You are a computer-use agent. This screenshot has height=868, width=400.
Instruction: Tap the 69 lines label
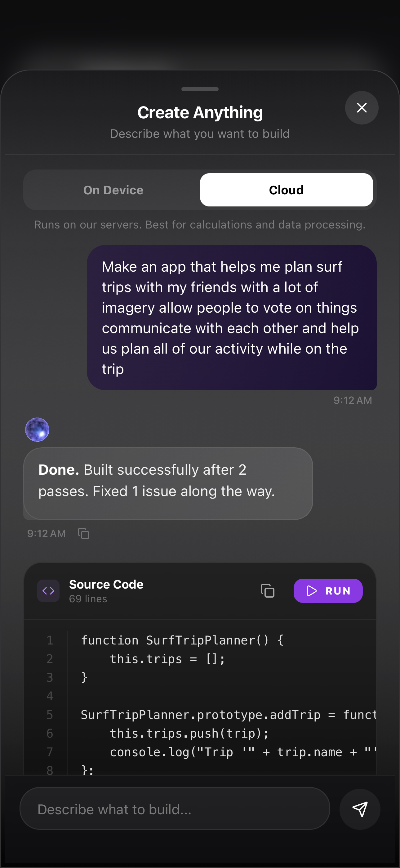pos(88,599)
